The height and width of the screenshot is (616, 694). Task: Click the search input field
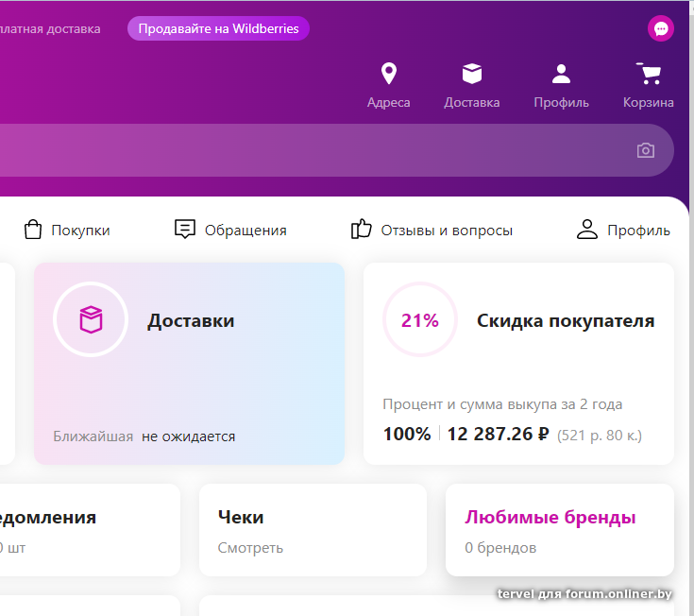[336, 150]
